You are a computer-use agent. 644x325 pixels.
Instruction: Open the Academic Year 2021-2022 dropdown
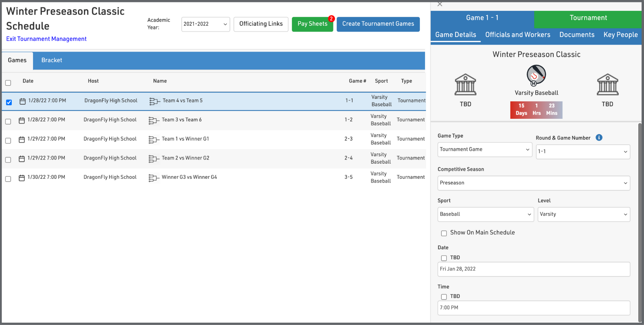pos(205,24)
